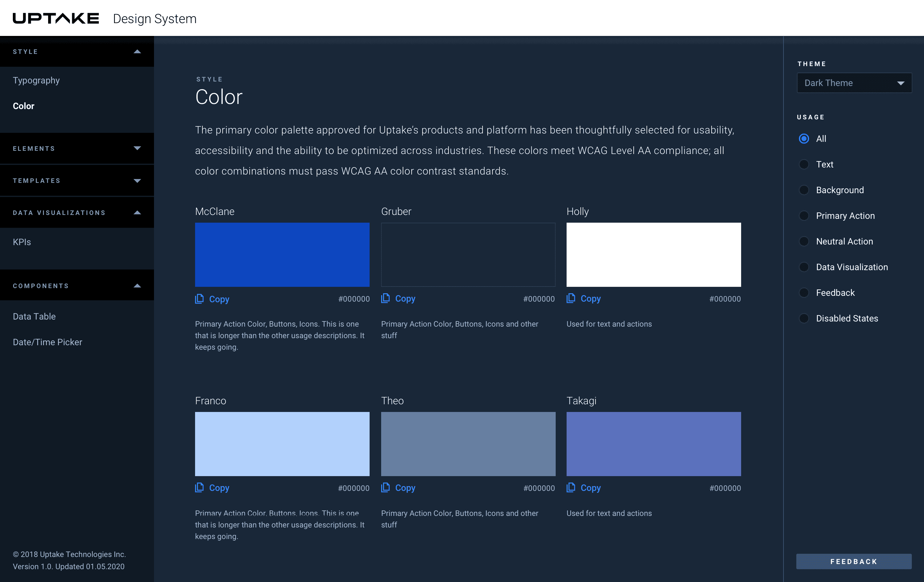The image size is (924, 582).
Task: Expand the Templates sidebar section
Action: pos(137,181)
